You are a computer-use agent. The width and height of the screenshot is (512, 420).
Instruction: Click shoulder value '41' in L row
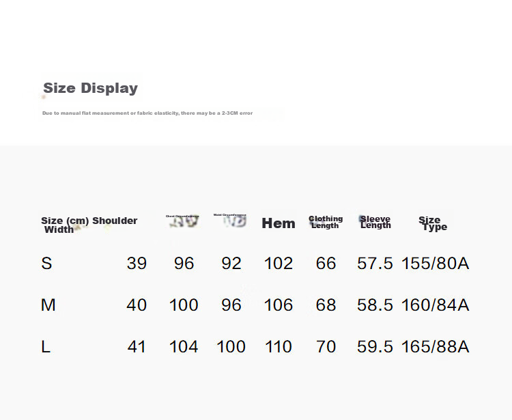pos(137,346)
